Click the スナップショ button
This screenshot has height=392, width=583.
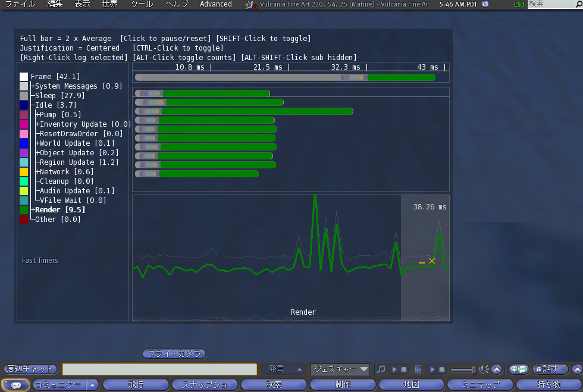coord(205,385)
